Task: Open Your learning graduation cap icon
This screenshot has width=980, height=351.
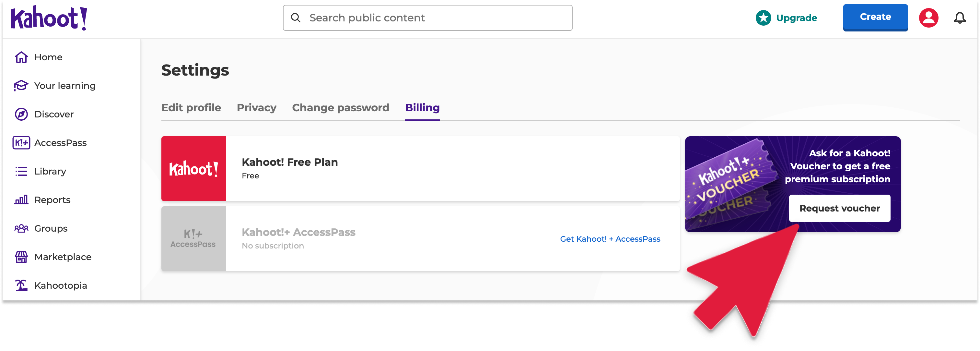Action: pos(21,86)
